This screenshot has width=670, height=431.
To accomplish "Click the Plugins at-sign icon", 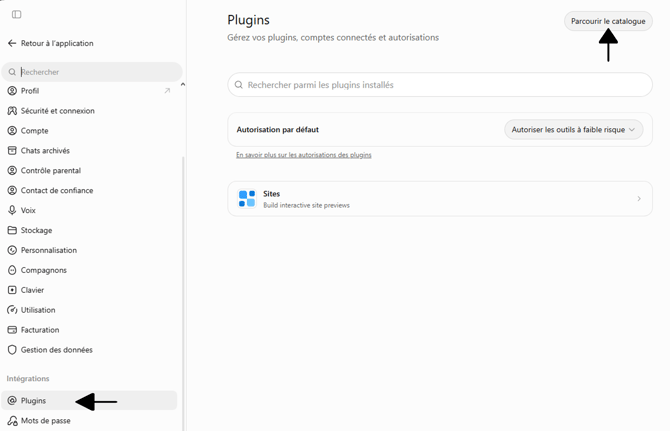I will coord(12,401).
